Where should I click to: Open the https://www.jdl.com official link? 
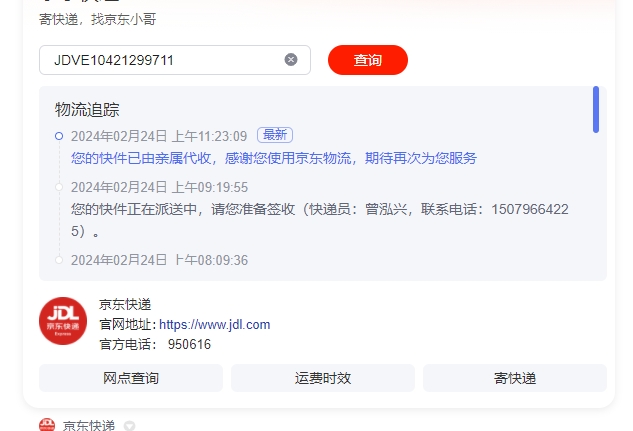click(x=214, y=324)
